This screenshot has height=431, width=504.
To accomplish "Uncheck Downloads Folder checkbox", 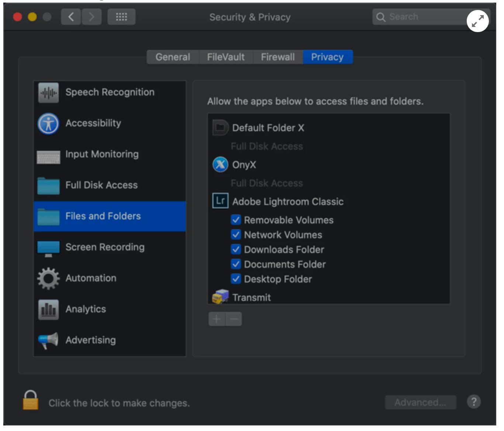I will tap(236, 249).
